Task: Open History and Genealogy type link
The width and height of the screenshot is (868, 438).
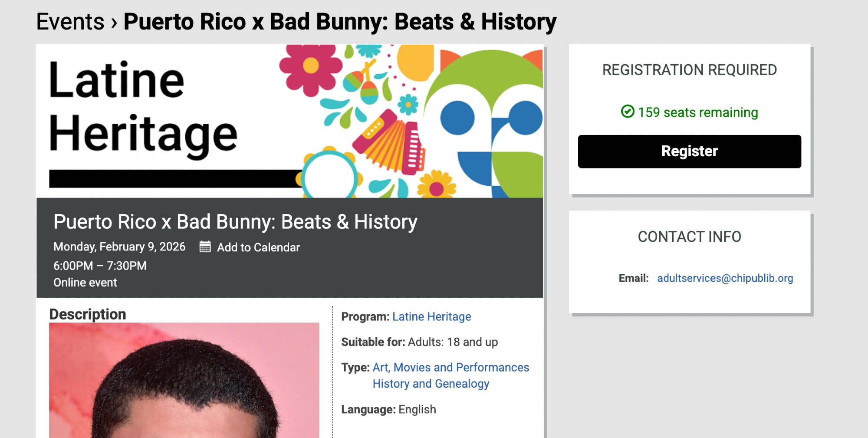Action: point(431,384)
